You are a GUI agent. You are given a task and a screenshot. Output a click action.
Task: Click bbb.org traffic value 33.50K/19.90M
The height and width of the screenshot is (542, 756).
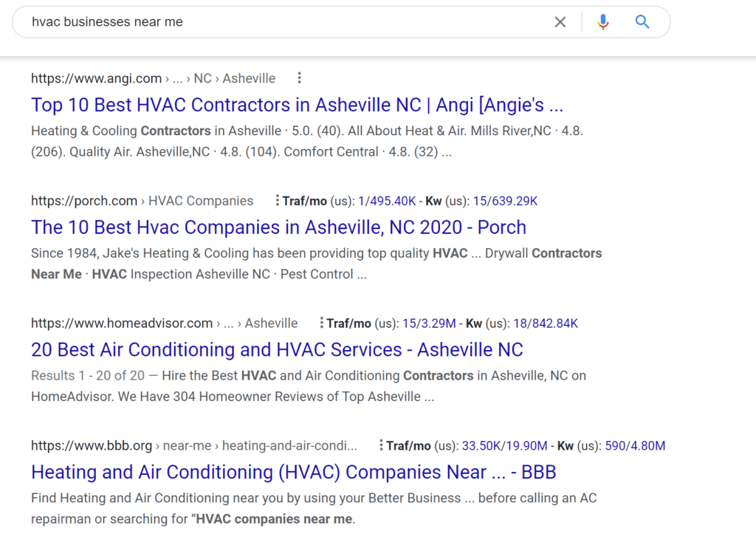click(504, 446)
